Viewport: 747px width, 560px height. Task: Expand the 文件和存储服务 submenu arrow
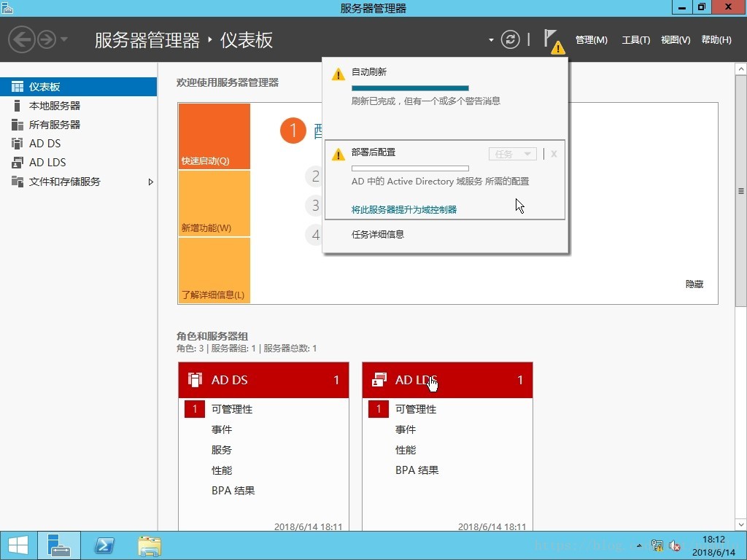point(150,182)
